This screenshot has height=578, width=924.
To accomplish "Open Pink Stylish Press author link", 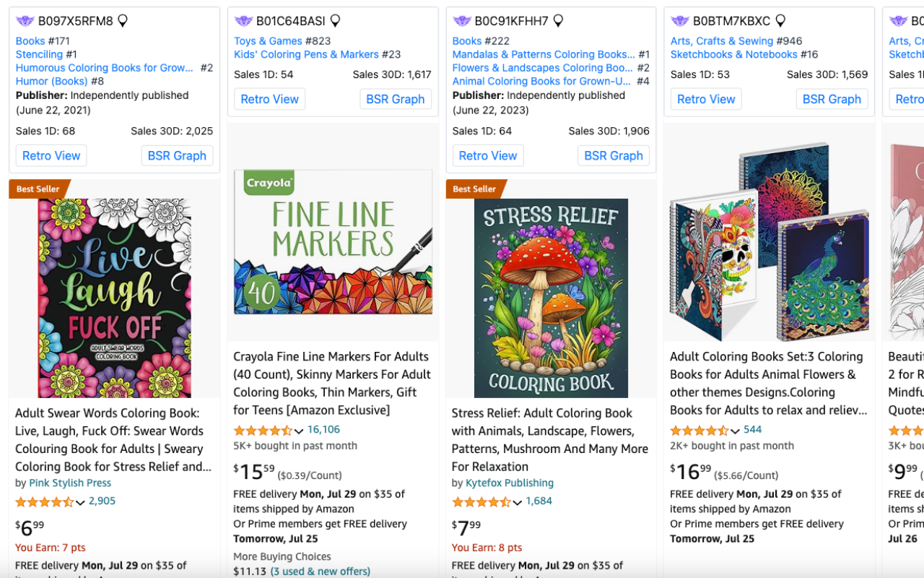I will [70, 483].
